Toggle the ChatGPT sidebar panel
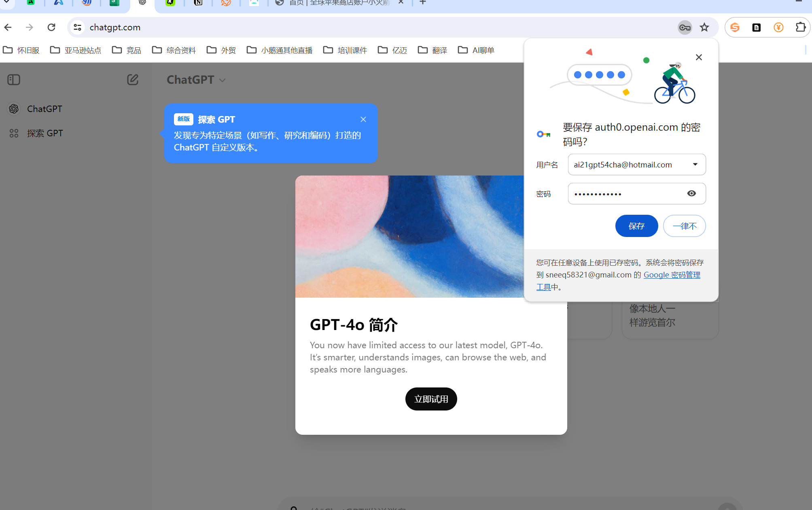812x510 pixels. [14, 80]
